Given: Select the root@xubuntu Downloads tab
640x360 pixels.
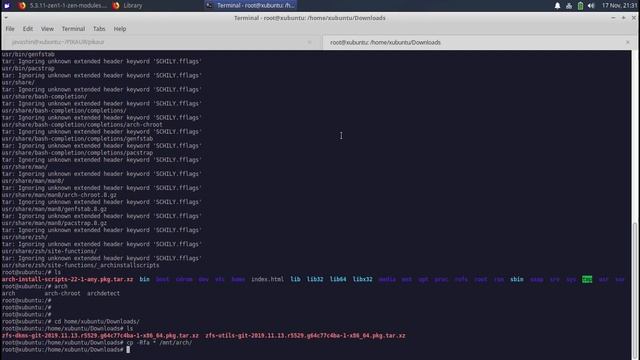Looking at the screenshot, I should (477, 42).
